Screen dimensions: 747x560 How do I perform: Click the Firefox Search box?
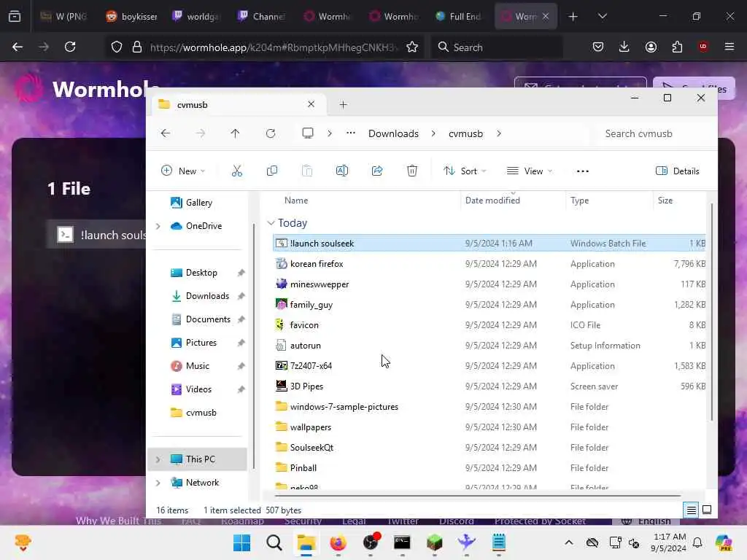click(496, 47)
